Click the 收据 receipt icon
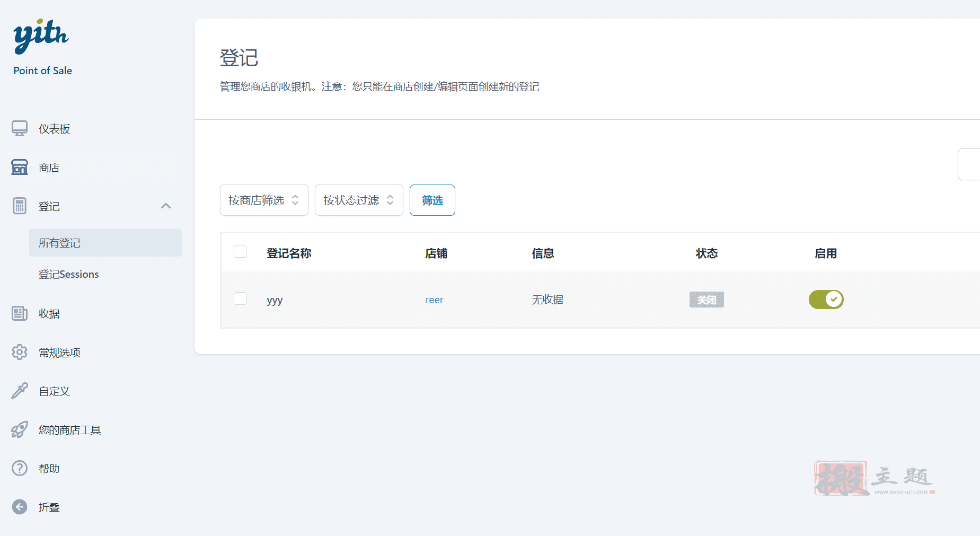This screenshot has width=980, height=536. pos(20,313)
